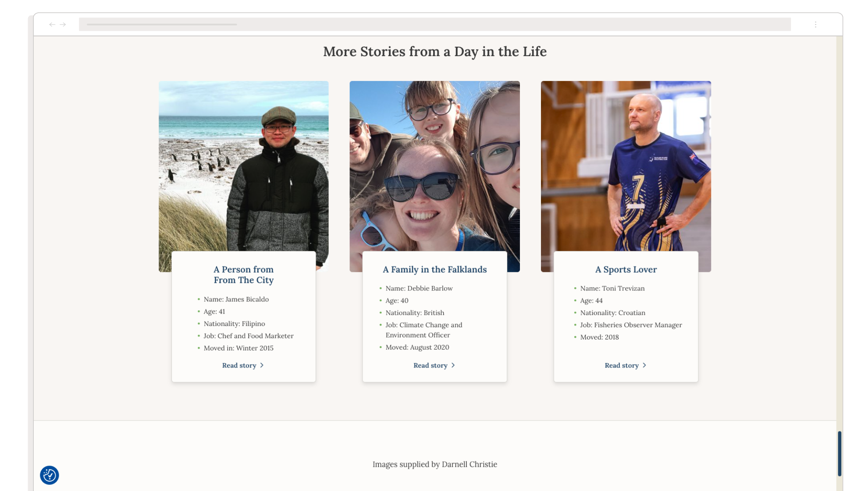Open the family selfie photo
The image size is (868, 491).
[434, 166]
